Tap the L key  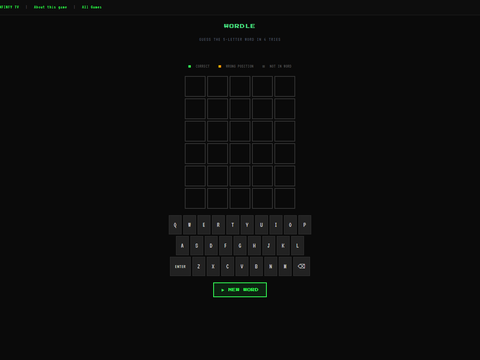[297, 246]
